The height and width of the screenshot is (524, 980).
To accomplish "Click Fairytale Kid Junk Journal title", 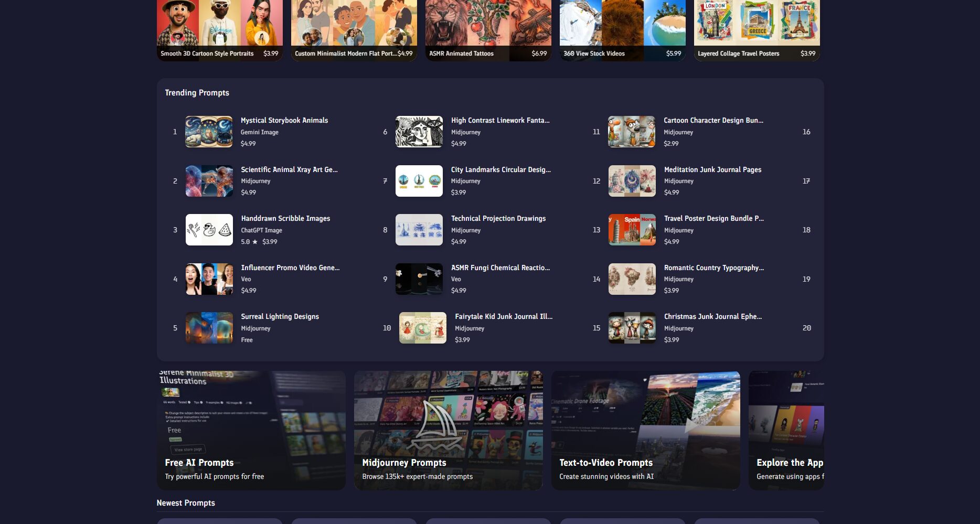I will 504,316.
